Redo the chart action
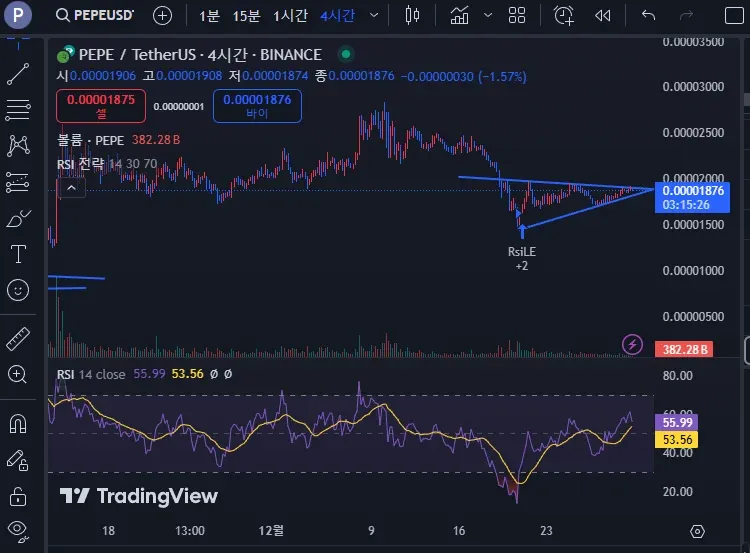The image size is (750, 553). point(686,15)
